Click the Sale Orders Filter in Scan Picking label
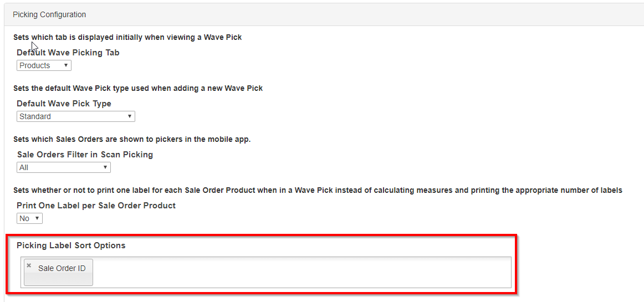The height and width of the screenshot is (302, 644). point(85,155)
